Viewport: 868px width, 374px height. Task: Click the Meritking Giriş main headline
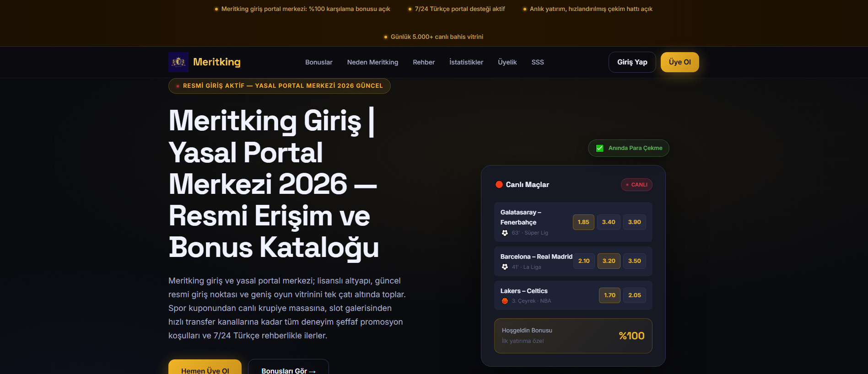(x=274, y=184)
